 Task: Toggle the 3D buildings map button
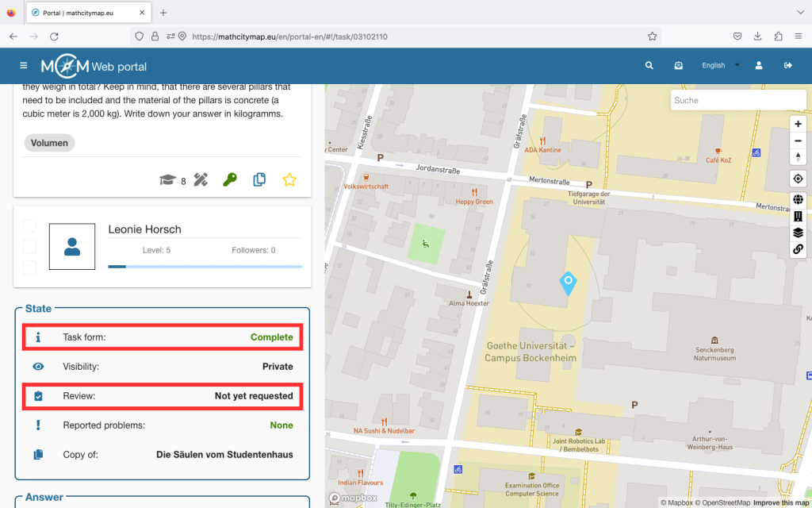tap(798, 216)
